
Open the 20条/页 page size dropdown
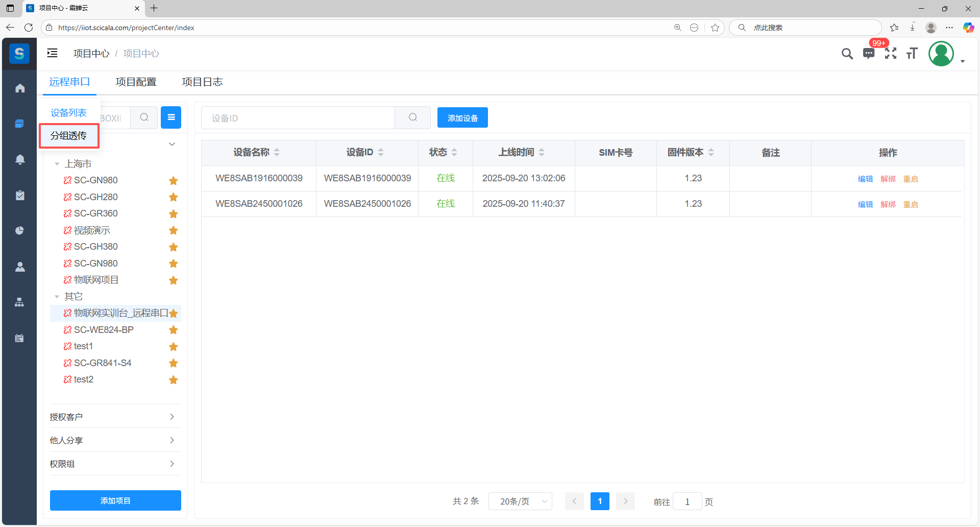pos(520,501)
